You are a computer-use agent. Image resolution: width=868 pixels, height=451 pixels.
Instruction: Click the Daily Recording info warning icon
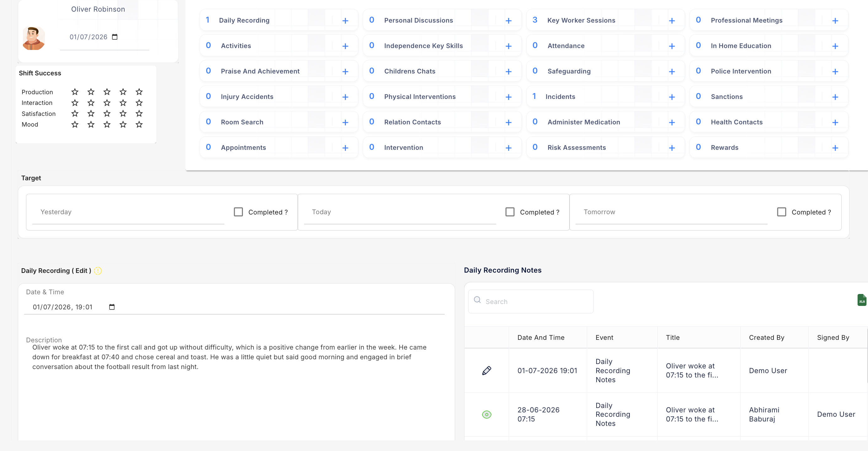(x=98, y=270)
